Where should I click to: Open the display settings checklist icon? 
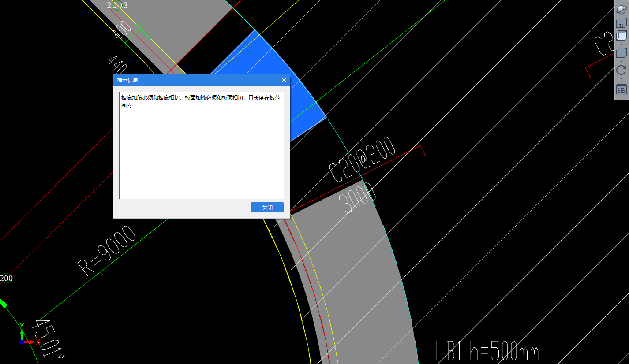[x=621, y=89]
